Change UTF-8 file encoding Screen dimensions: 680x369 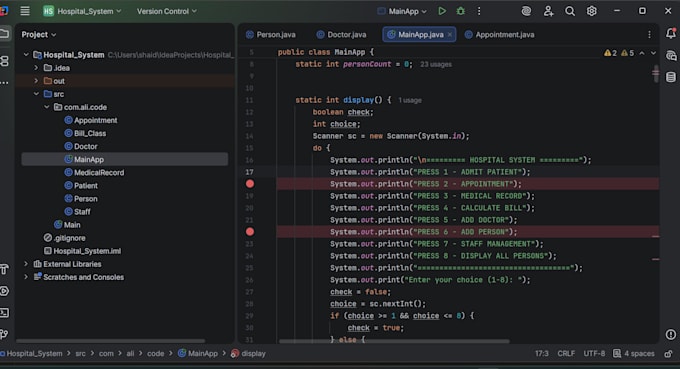coord(594,354)
